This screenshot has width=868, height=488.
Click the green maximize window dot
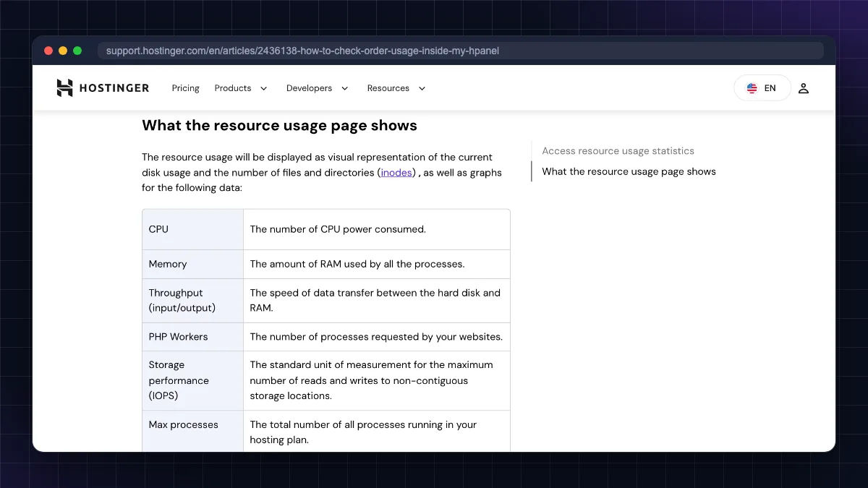tap(77, 51)
